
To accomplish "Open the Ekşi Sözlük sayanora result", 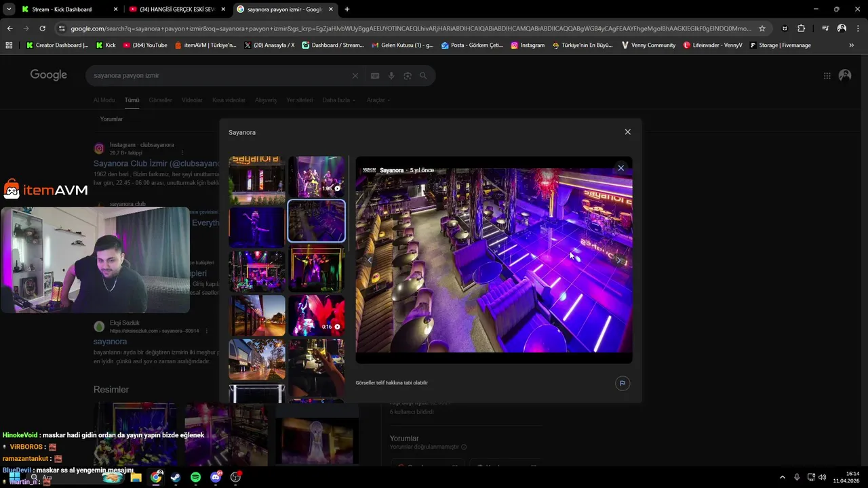I will click(110, 342).
